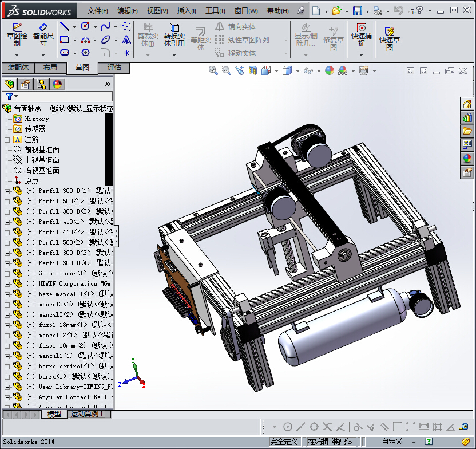Switch to the 运动算例1 tab

89,414
